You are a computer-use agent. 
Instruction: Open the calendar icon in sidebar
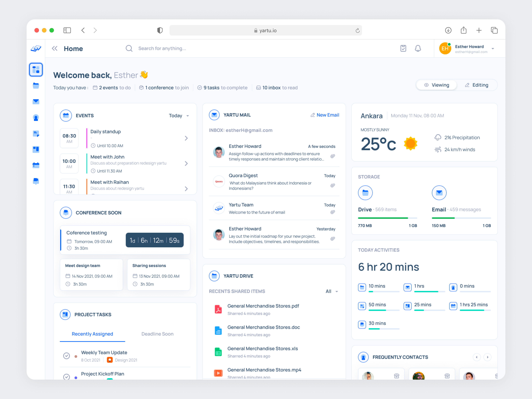36,165
